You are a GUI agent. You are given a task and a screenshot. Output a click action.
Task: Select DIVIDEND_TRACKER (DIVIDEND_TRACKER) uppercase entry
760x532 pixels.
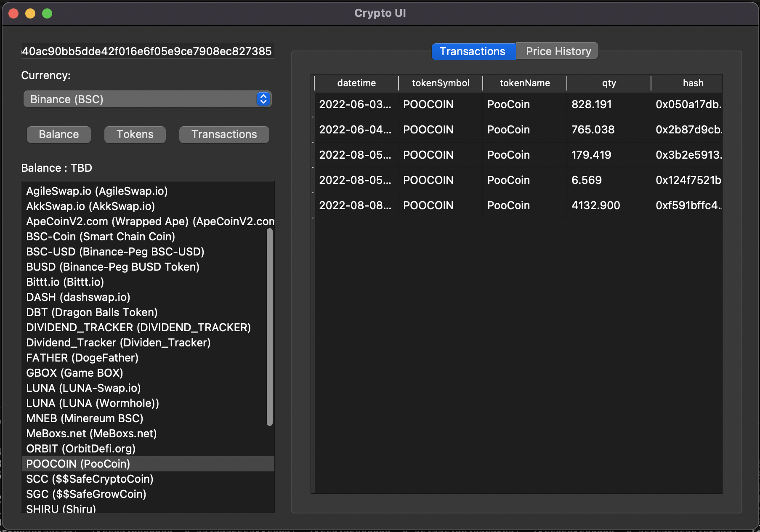148,327
